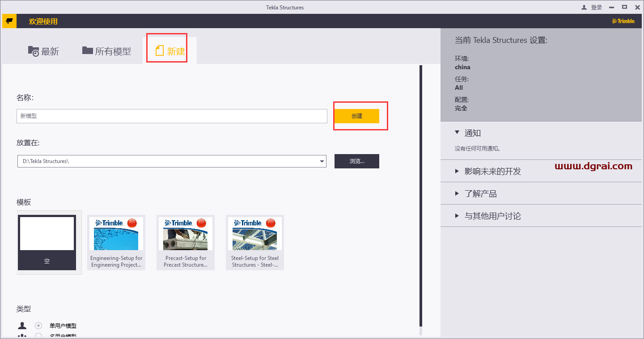Choose the Steel-Setup template thumbnail
Viewport: 644px width, 339px height.
click(255, 243)
